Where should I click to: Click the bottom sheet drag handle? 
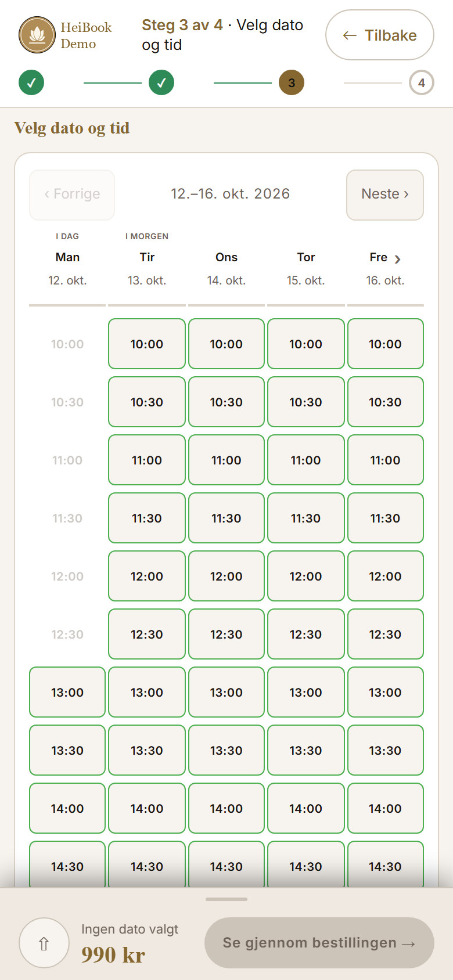click(x=227, y=899)
